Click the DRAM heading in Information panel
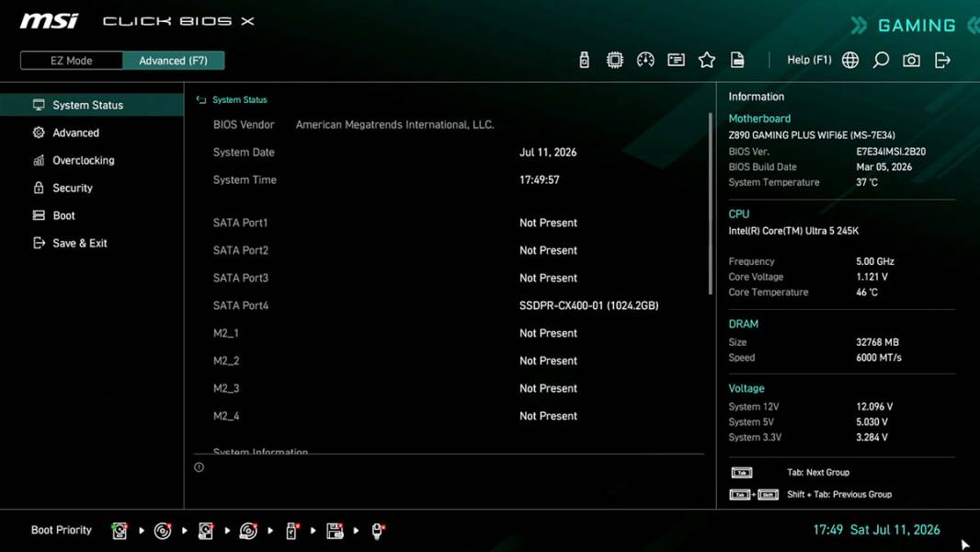The height and width of the screenshot is (552, 980). coord(743,324)
